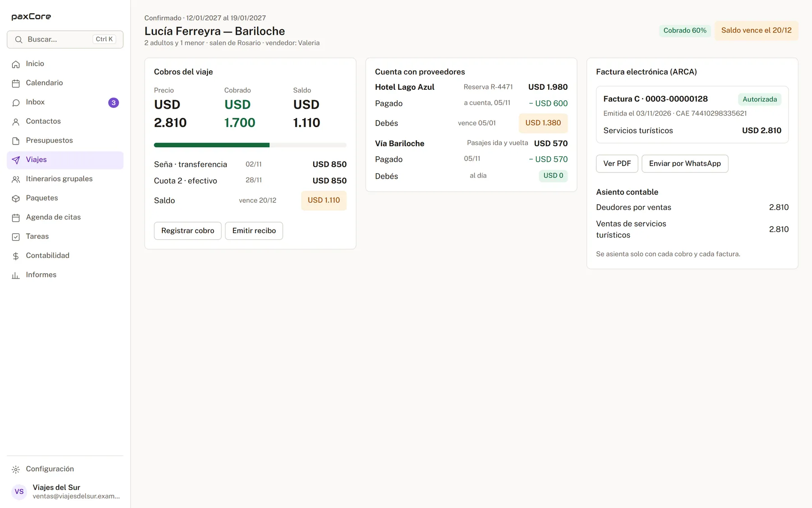Image resolution: width=812 pixels, height=508 pixels.
Task: Click the Buscar search field
Action: click(65, 40)
